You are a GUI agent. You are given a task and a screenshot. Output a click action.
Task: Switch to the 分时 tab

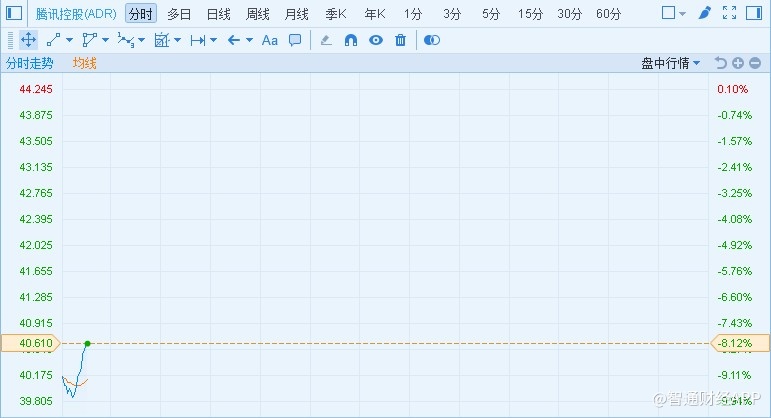click(141, 14)
